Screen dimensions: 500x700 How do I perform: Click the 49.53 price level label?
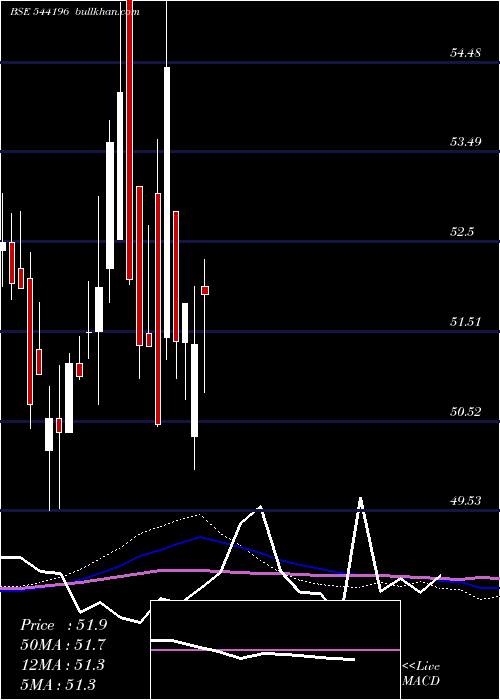465,500
